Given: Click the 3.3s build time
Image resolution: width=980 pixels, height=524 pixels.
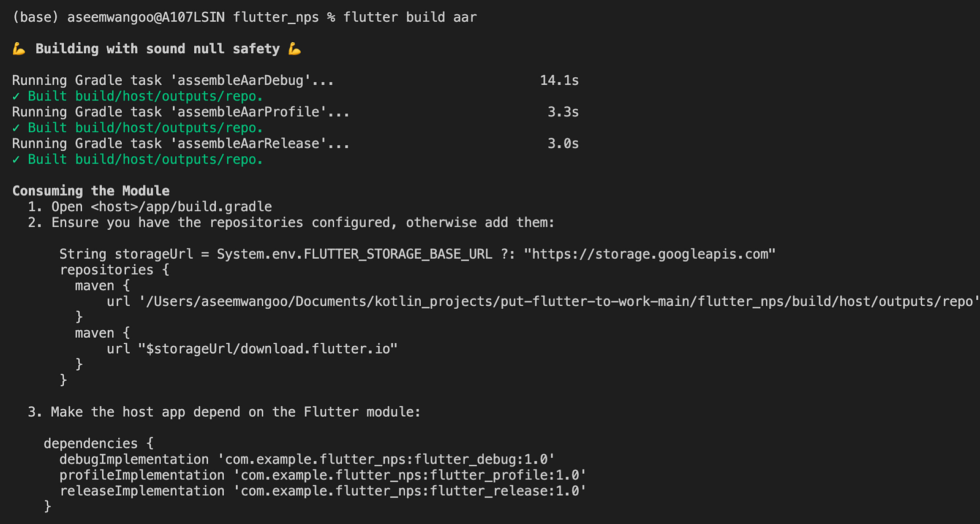Looking at the screenshot, I should [x=563, y=112].
